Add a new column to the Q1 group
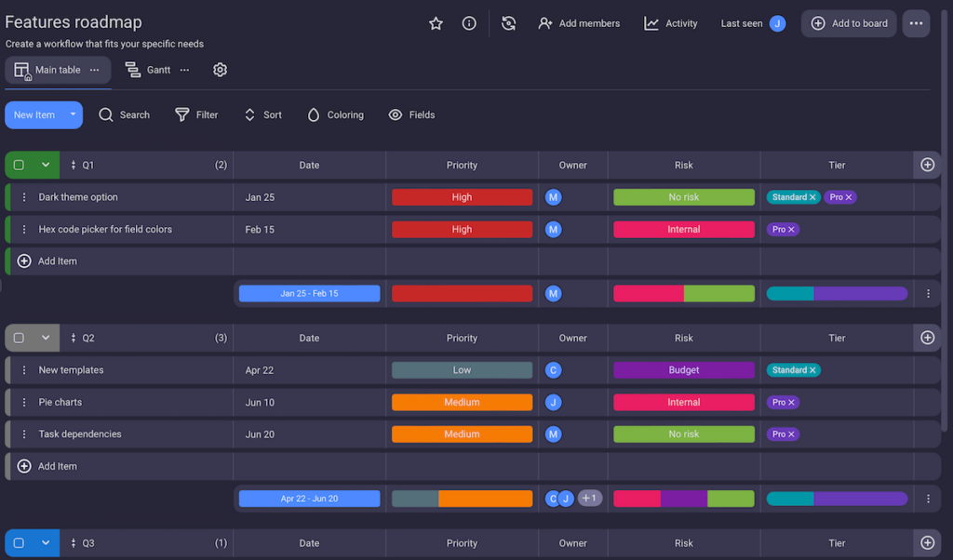The height and width of the screenshot is (560, 953). coord(927,164)
